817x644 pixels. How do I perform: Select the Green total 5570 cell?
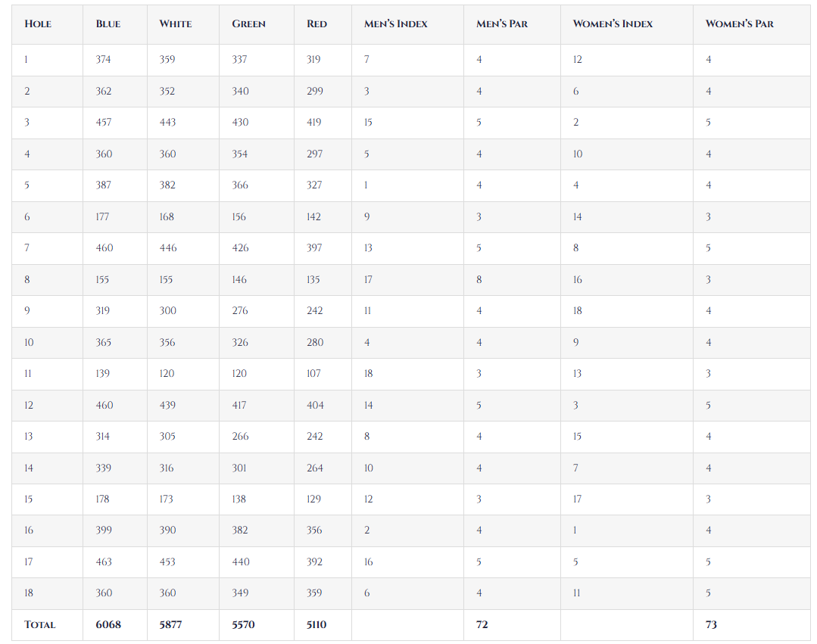tap(244, 625)
